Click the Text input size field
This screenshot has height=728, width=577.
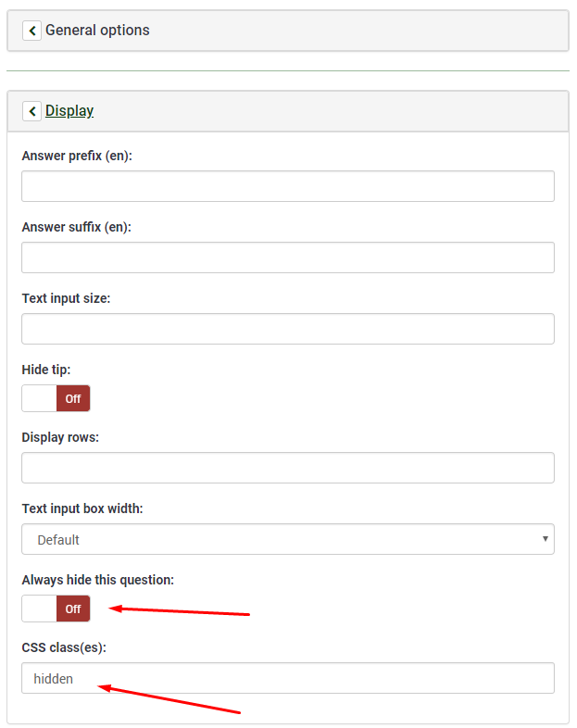287,329
